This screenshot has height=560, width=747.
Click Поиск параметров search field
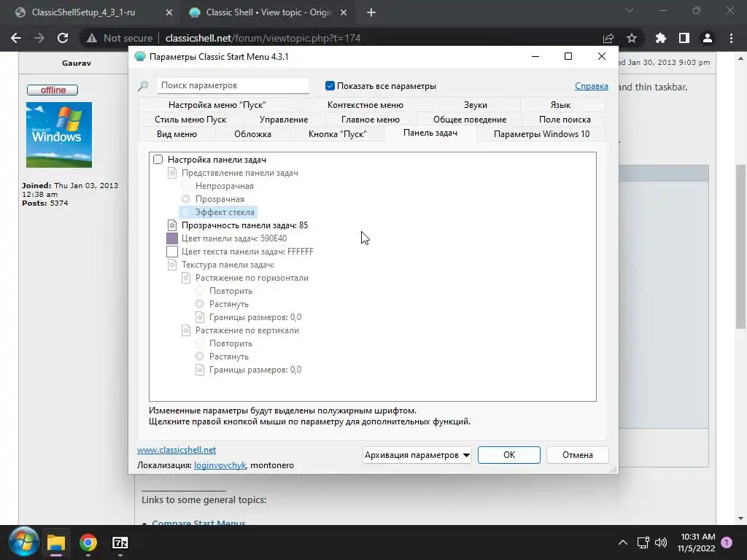click(x=233, y=86)
